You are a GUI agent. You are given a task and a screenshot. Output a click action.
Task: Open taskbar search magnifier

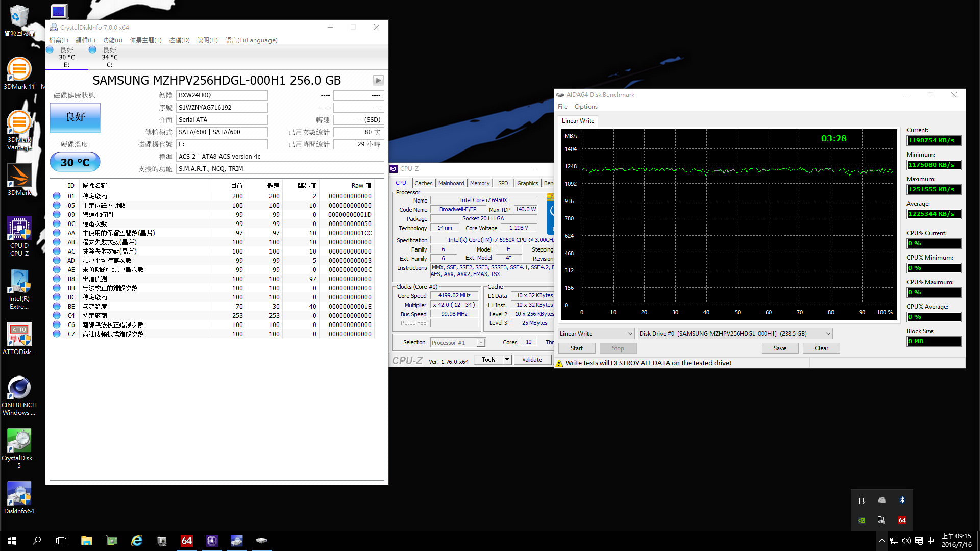(x=37, y=541)
